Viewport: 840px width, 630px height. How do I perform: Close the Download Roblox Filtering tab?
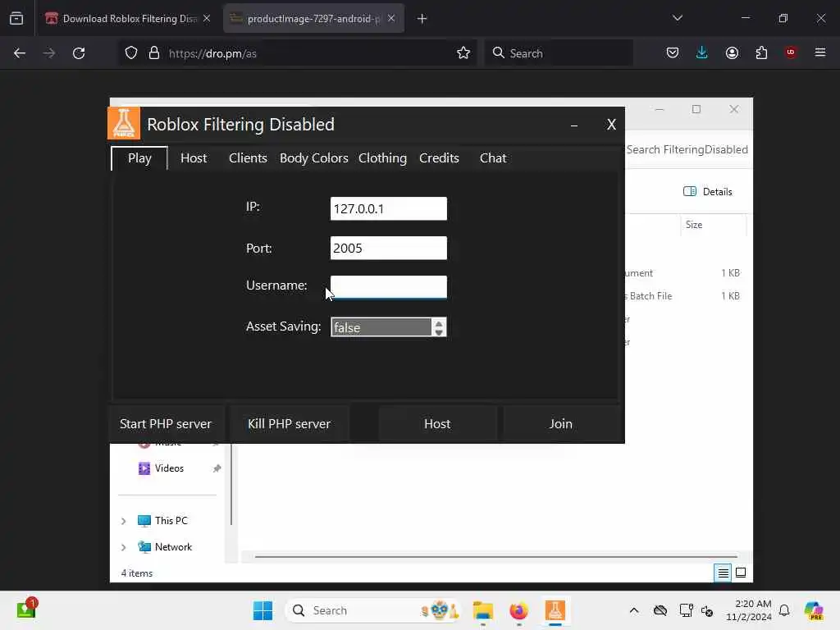click(207, 19)
